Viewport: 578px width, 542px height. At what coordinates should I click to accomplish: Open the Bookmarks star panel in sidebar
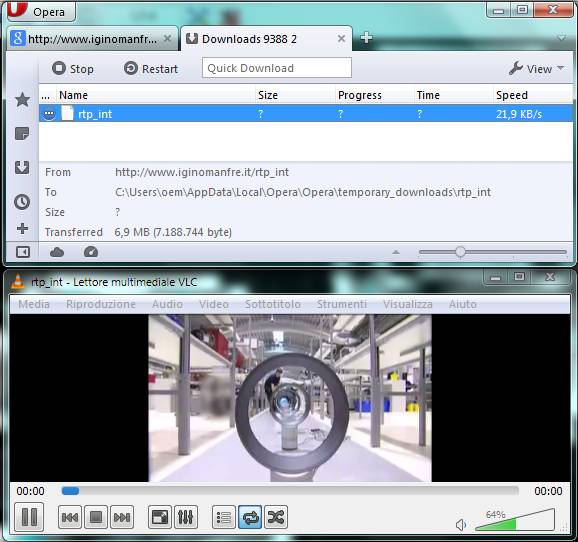click(22, 100)
